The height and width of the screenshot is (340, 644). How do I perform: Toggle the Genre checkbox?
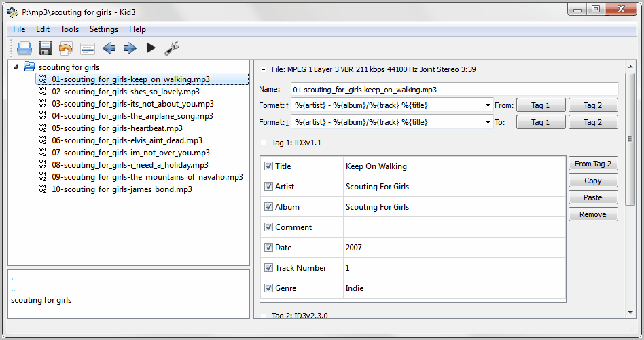[268, 288]
